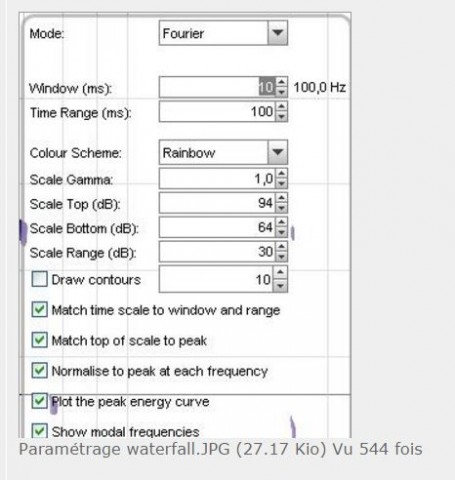The height and width of the screenshot is (480, 455).
Task: Increase the Time Range (ms) value
Action: point(282,107)
